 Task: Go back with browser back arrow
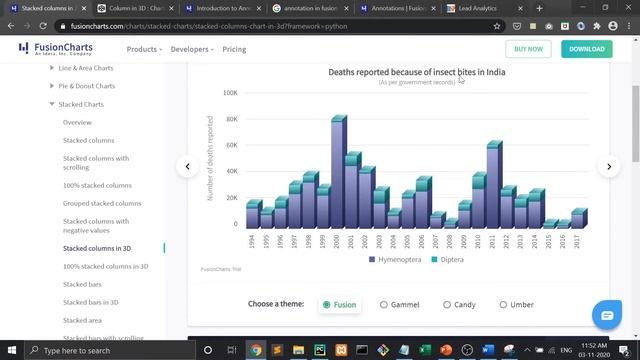click(x=11, y=26)
